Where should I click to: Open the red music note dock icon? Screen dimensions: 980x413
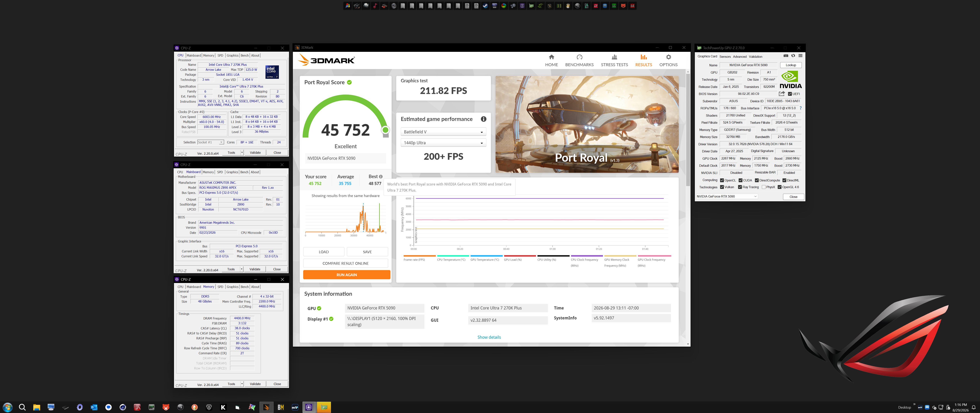coord(375,6)
